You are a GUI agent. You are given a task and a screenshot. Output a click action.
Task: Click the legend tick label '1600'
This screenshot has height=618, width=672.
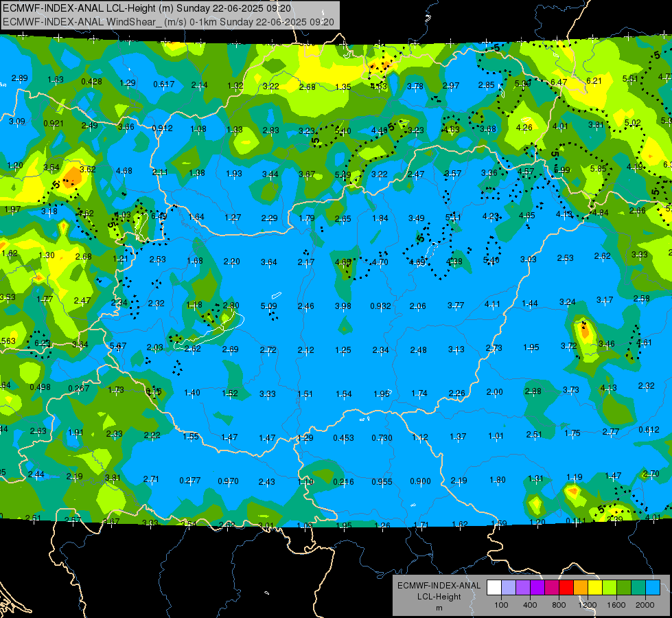[616, 605]
